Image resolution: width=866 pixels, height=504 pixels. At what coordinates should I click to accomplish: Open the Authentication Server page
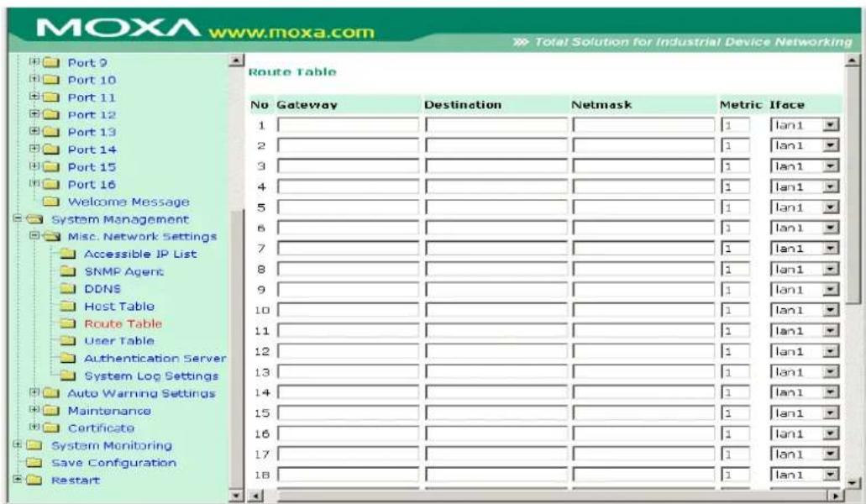click(155, 359)
